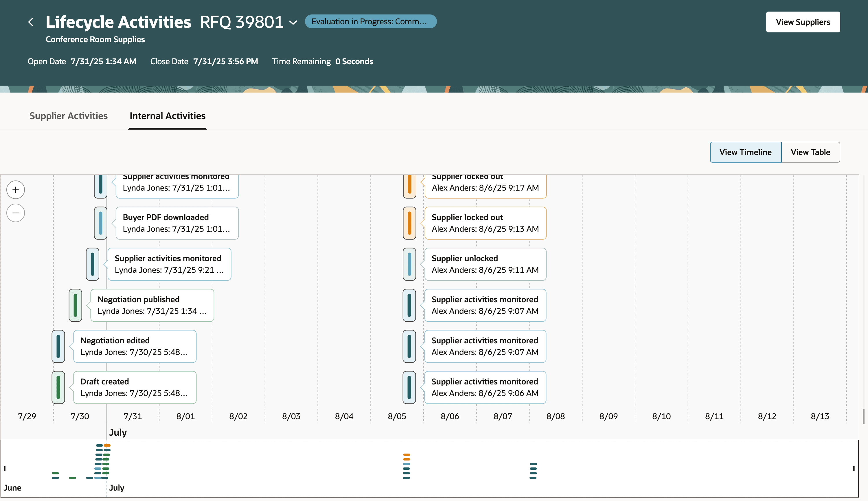
Task: Click the Draft created green marker icon
Action: pos(58,387)
